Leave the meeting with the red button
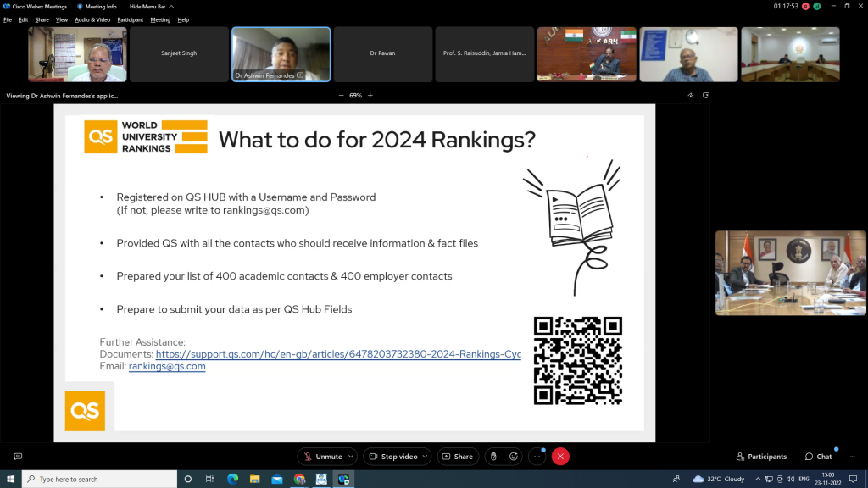868x488 pixels. pyautogui.click(x=560, y=457)
